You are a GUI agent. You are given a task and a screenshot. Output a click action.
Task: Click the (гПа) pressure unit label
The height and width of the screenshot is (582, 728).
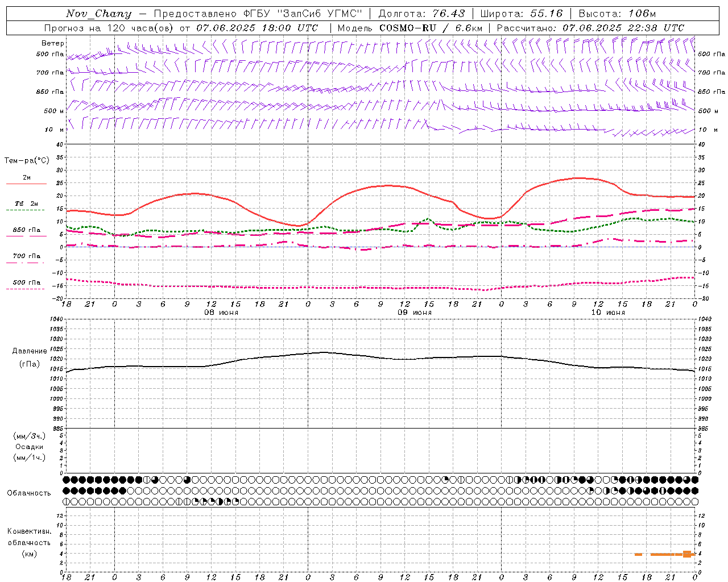(x=29, y=364)
